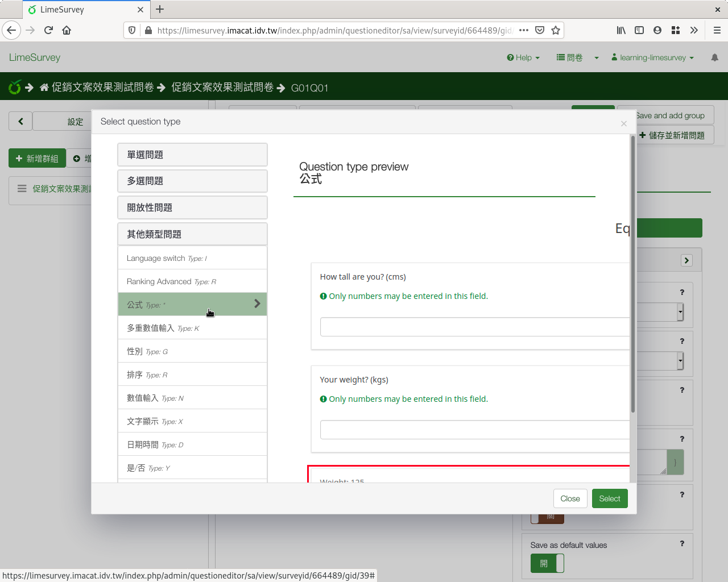Reload the page with the refresh icon
728x582 pixels.
pyautogui.click(x=48, y=30)
